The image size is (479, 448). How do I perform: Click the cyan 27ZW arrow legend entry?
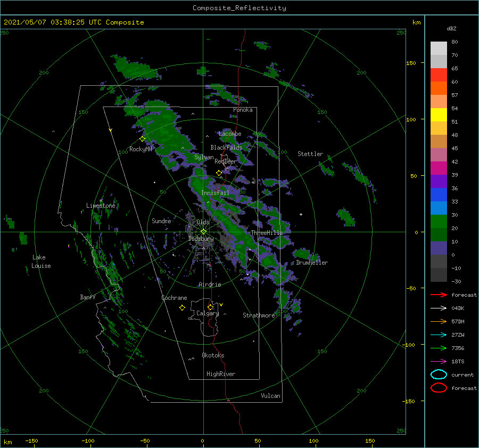pos(439,335)
